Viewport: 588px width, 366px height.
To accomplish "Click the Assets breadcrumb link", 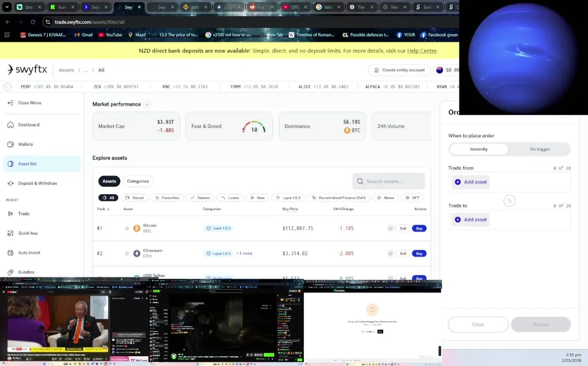I will click(67, 70).
